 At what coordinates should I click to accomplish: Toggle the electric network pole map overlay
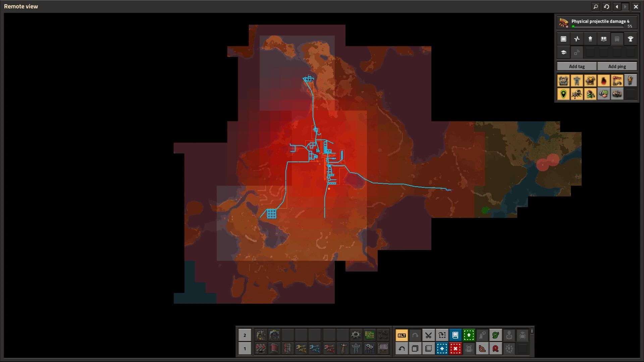(x=577, y=81)
